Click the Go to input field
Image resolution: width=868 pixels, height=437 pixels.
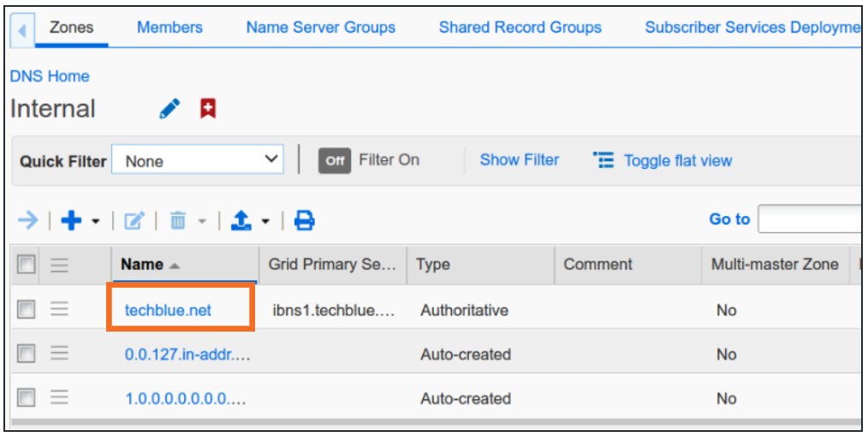point(809,219)
